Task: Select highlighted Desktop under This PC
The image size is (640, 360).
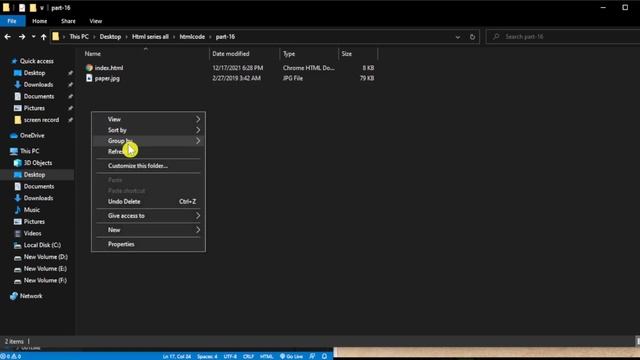Action: tap(34, 175)
